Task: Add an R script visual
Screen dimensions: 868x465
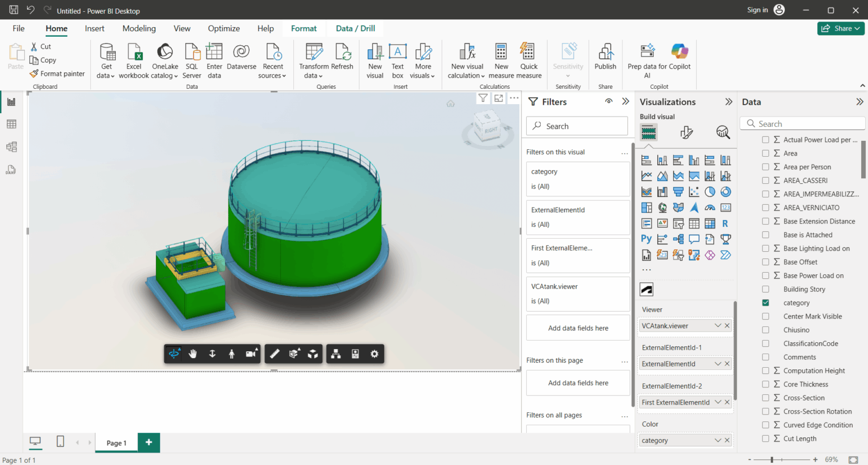Action: tap(726, 223)
